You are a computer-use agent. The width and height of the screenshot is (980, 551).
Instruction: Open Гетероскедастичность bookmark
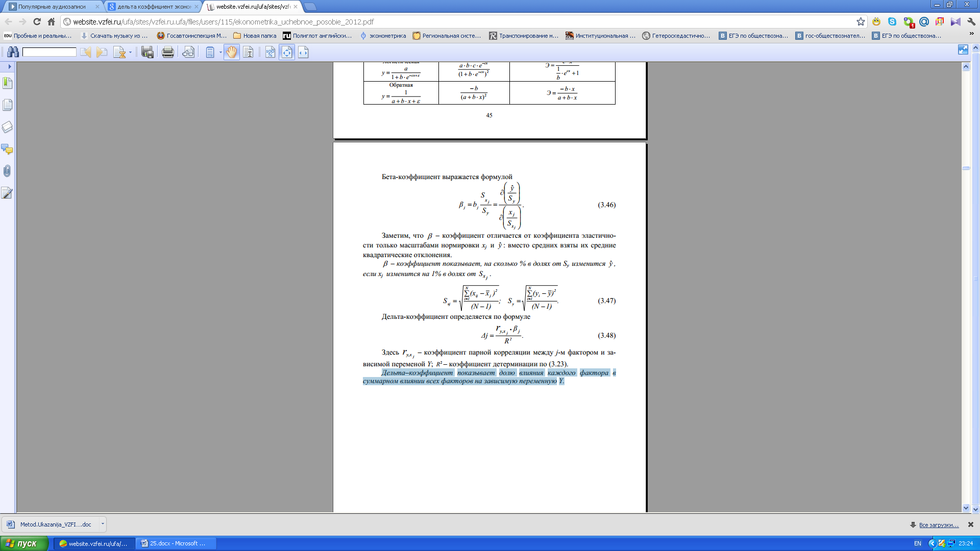click(x=676, y=36)
